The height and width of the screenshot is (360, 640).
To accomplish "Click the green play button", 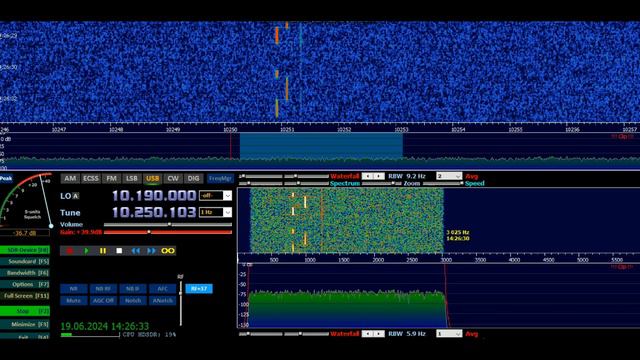I will tap(86, 251).
